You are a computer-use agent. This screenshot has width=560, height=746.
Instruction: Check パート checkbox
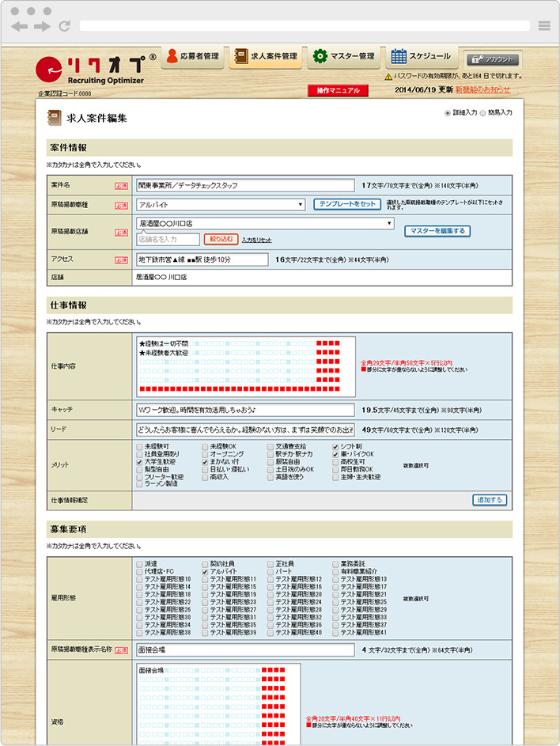(x=271, y=572)
